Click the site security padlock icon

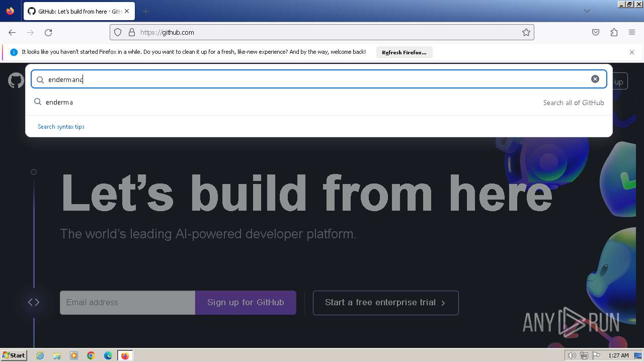point(132,32)
